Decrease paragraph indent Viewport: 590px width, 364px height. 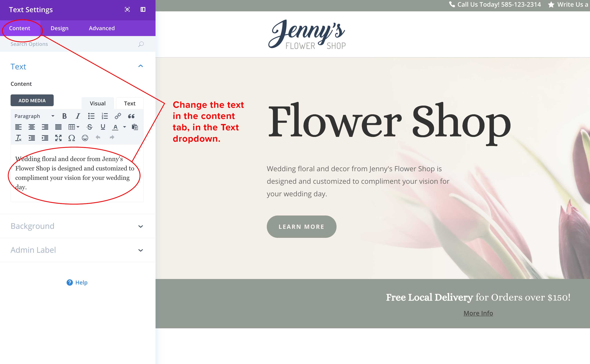click(x=32, y=138)
